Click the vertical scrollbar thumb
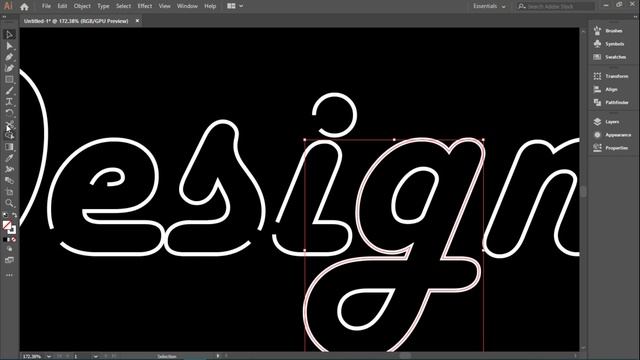Screen dimensions: 640x360 [583, 191]
